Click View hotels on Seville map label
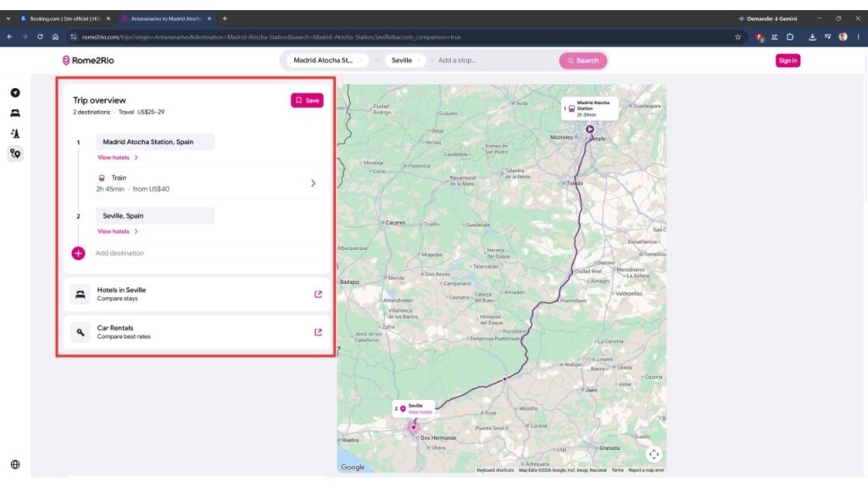Image resolution: width=868 pixels, height=488 pixels. (420, 413)
